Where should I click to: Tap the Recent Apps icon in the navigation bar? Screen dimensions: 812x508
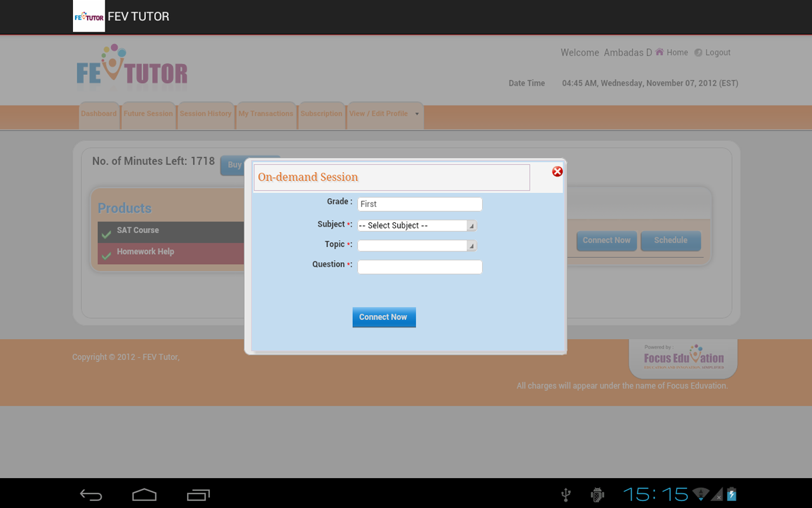[197, 493]
